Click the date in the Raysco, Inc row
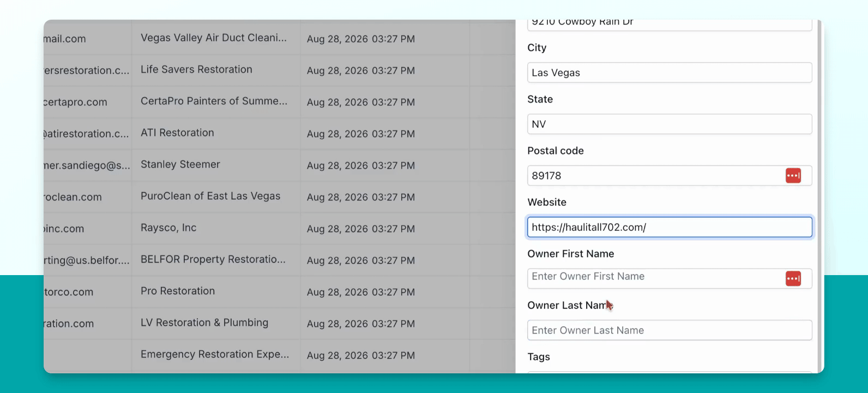 tap(361, 229)
